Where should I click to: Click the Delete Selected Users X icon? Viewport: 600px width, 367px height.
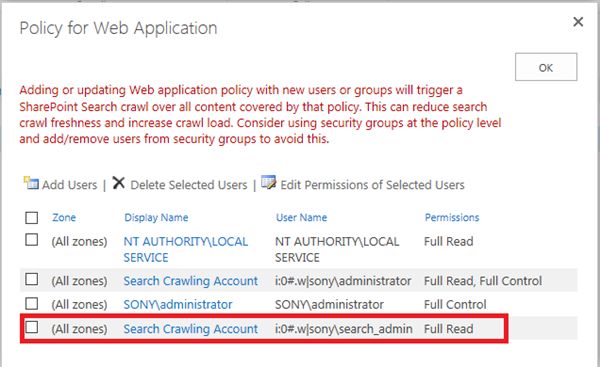coord(119,183)
